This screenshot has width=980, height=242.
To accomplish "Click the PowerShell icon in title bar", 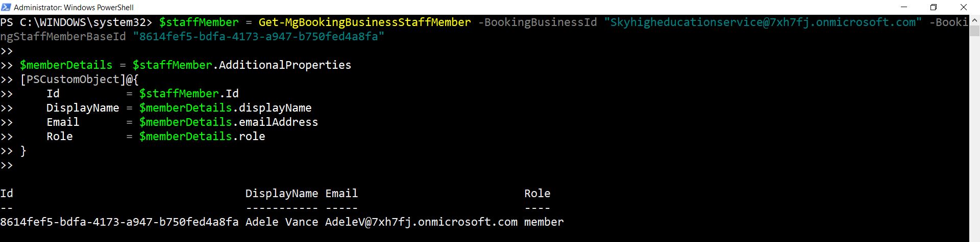I will [6, 7].
